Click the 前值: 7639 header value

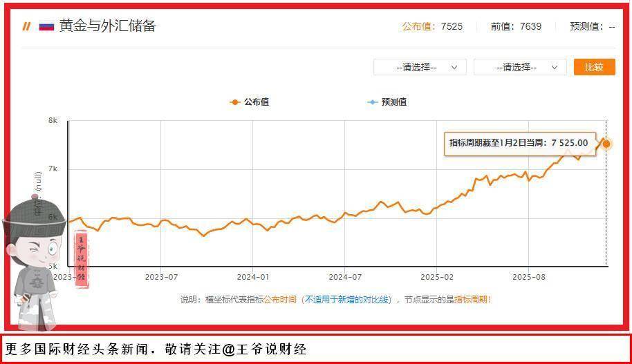tap(516, 26)
